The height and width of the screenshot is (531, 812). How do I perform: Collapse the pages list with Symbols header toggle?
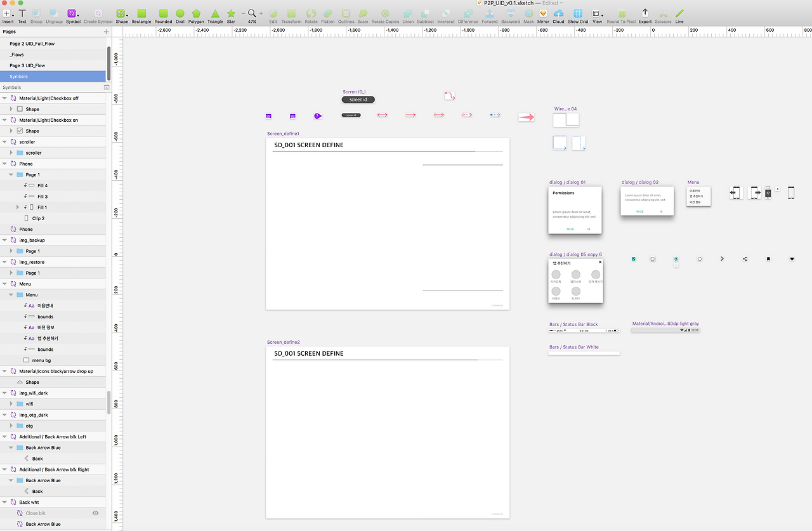pos(107,88)
